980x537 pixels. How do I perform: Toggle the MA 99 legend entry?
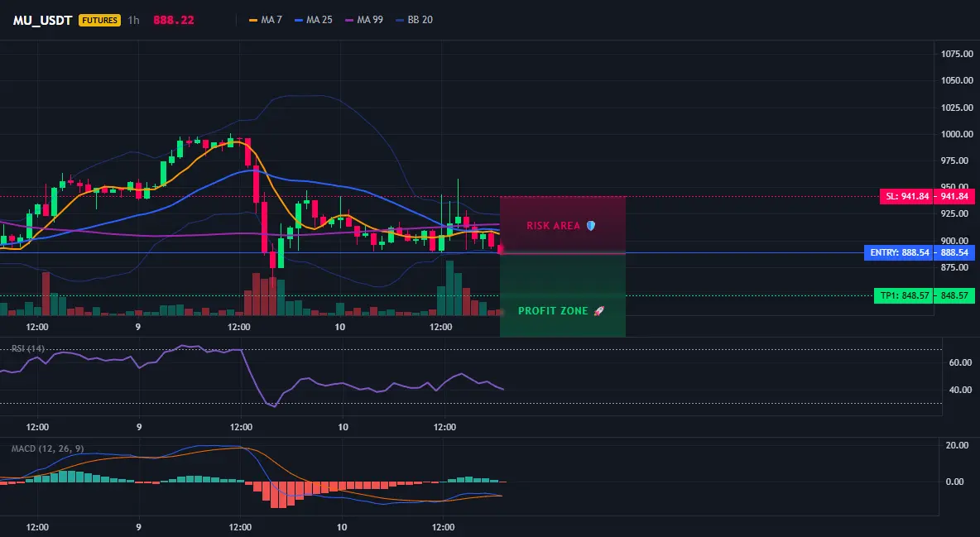click(x=364, y=20)
